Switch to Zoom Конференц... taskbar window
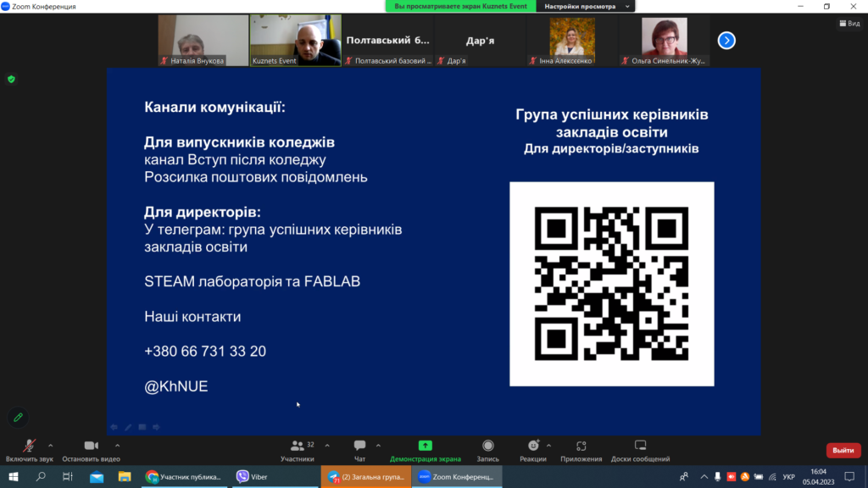 click(x=457, y=476)
